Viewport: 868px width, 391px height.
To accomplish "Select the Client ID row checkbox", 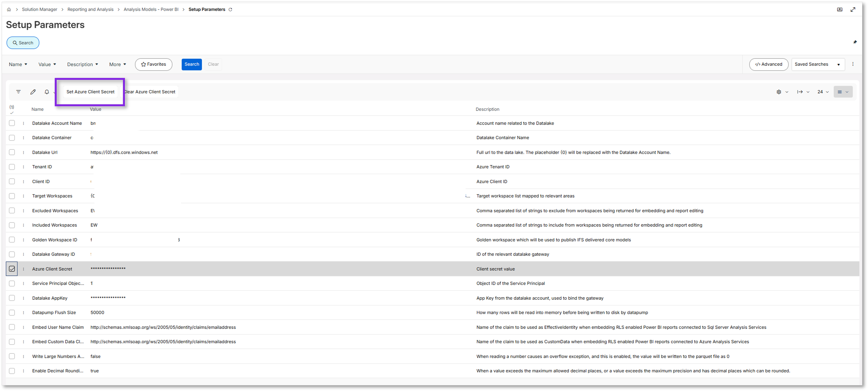I will pos(12,181).
